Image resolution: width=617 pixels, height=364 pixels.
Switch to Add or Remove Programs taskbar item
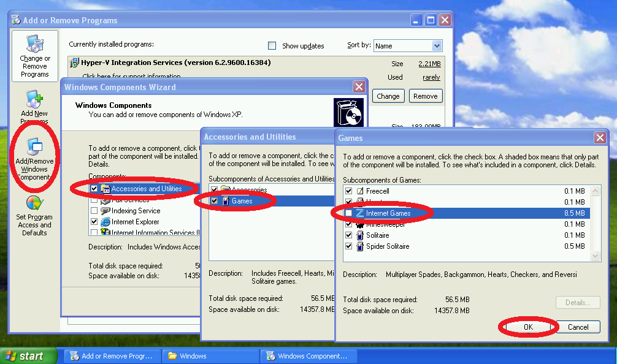click(112, 356)
